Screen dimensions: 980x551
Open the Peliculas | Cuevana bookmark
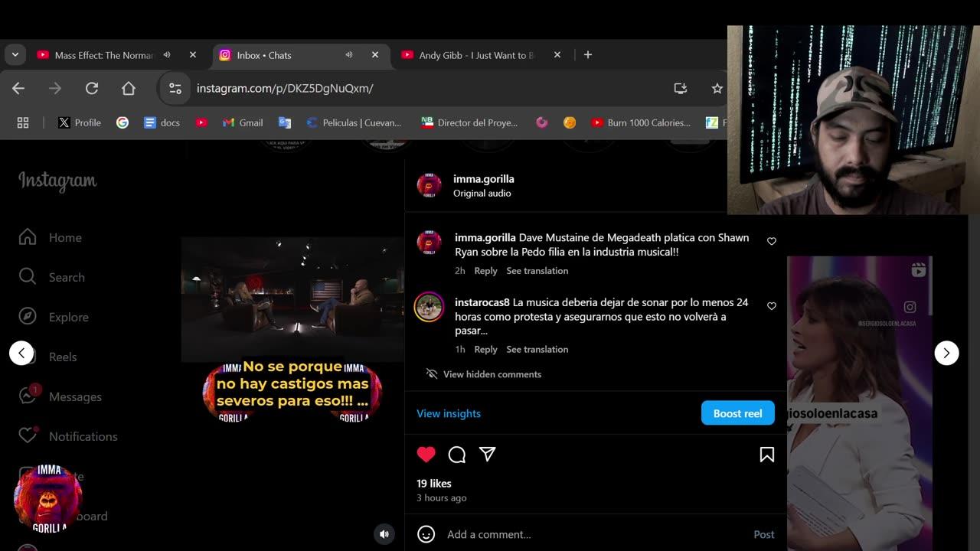pyautogui.click(x=354, y=122)
